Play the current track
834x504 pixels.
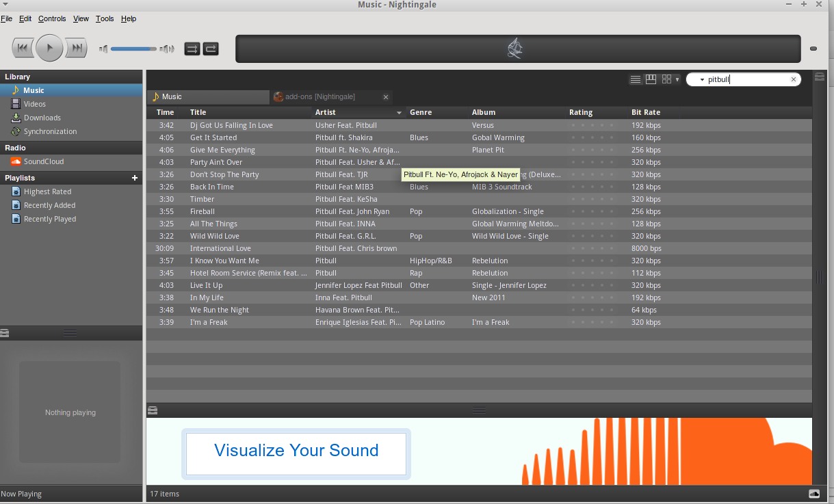[49, 48]
